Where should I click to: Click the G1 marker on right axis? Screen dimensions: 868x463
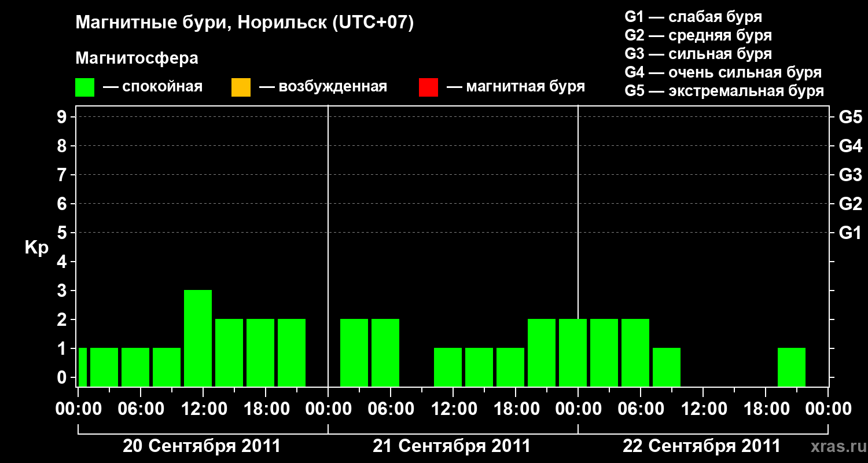click(850, 233)
